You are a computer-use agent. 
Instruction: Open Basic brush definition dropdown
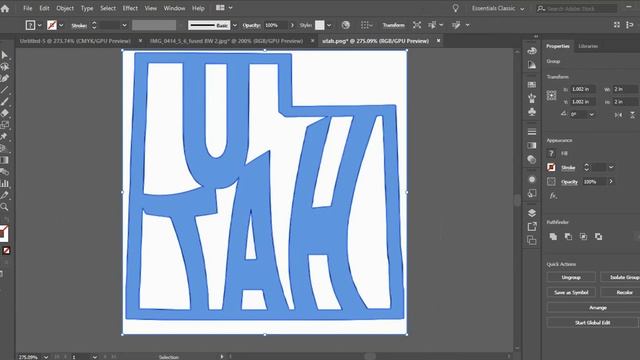pos(235,25)
